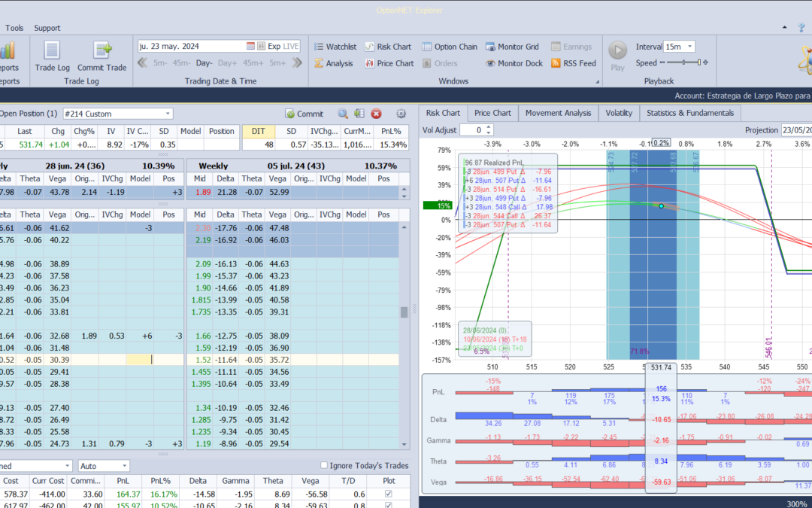Expand the Projection date field

(x=796, y=130)
